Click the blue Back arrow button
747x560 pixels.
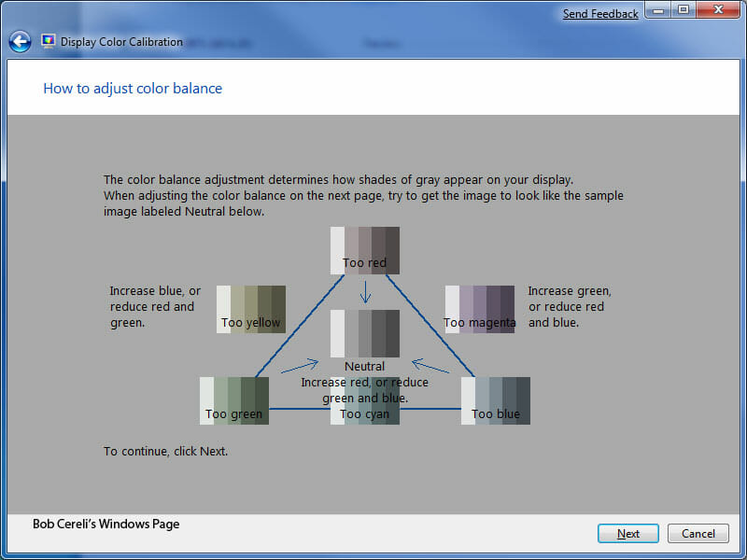tap(20, 42)
